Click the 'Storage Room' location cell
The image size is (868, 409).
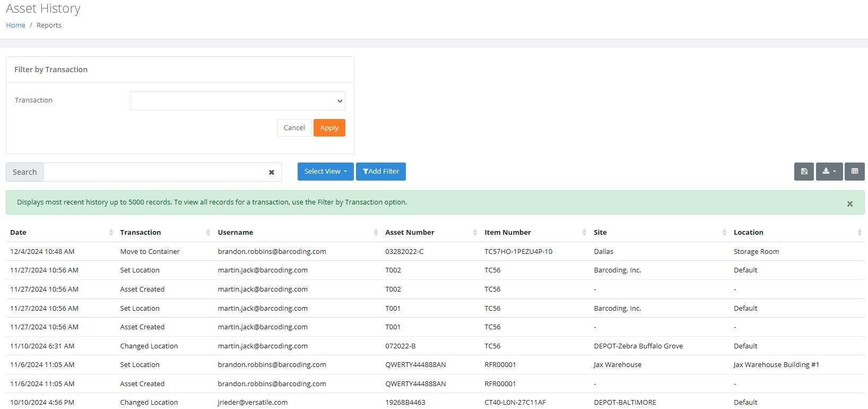pyautogui.click(x=756, y=252)
